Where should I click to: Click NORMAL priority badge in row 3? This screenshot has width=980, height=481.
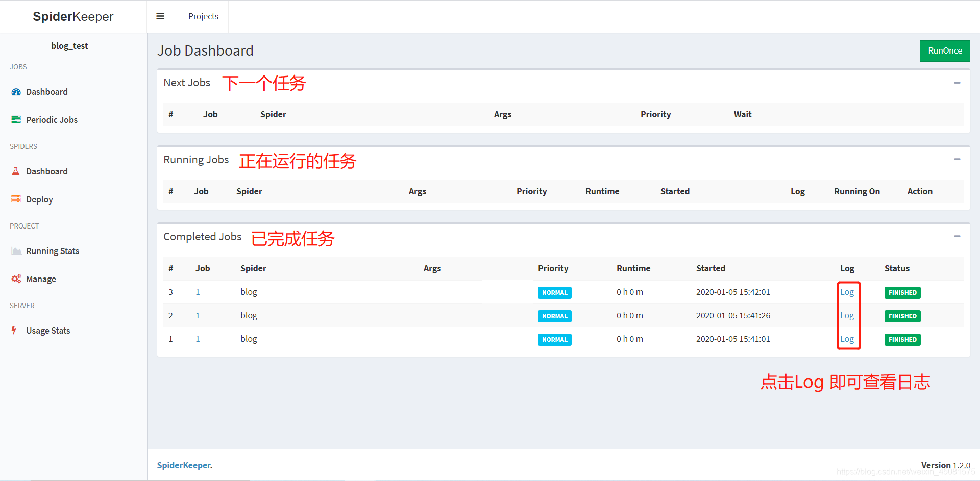coord(554,293)
